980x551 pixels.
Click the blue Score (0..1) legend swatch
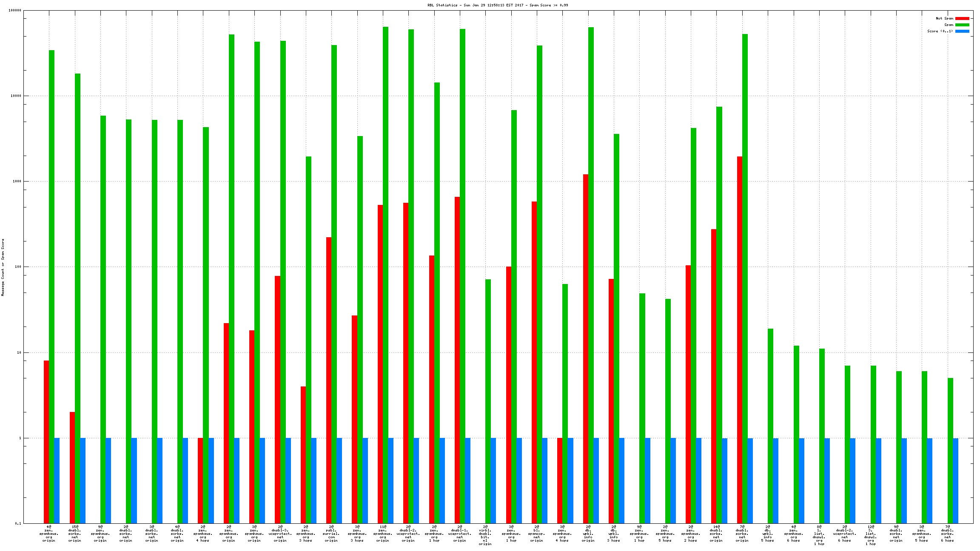click(x=962, y=31)
